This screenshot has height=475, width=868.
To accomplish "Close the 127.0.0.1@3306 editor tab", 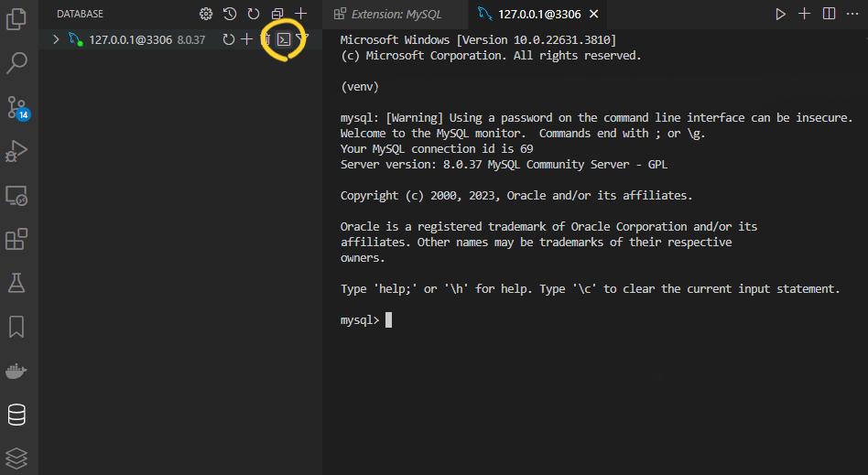I will [x=593, y=15].
